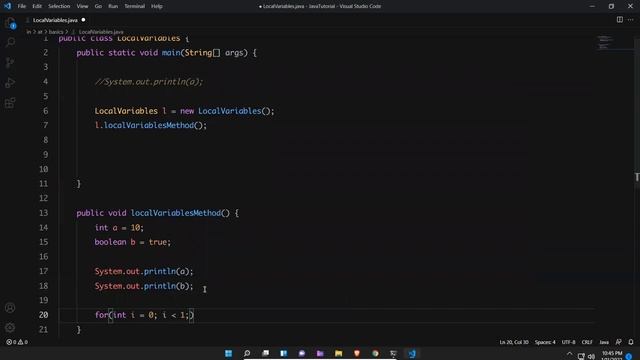Click line number 13 in the gutter
The width and height of the screenshot is (640, 360).
point(43,213)
